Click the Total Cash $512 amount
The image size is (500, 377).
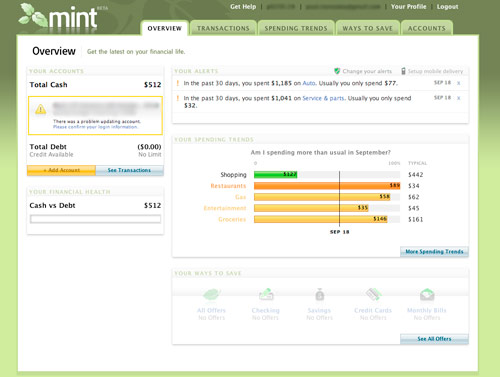[153, 85]
